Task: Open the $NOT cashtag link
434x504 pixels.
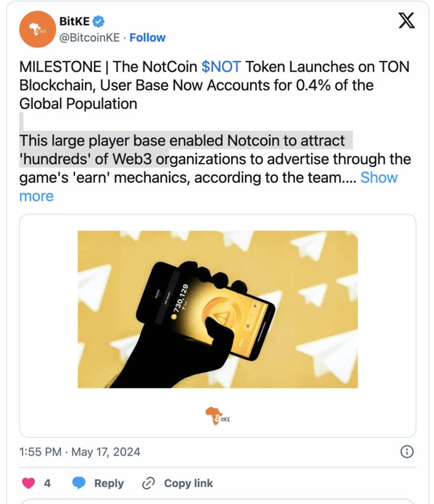Action: 221,67
